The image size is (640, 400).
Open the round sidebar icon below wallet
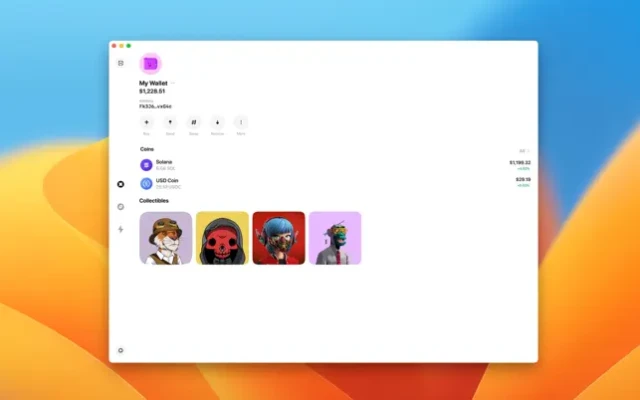coord(120,207)
